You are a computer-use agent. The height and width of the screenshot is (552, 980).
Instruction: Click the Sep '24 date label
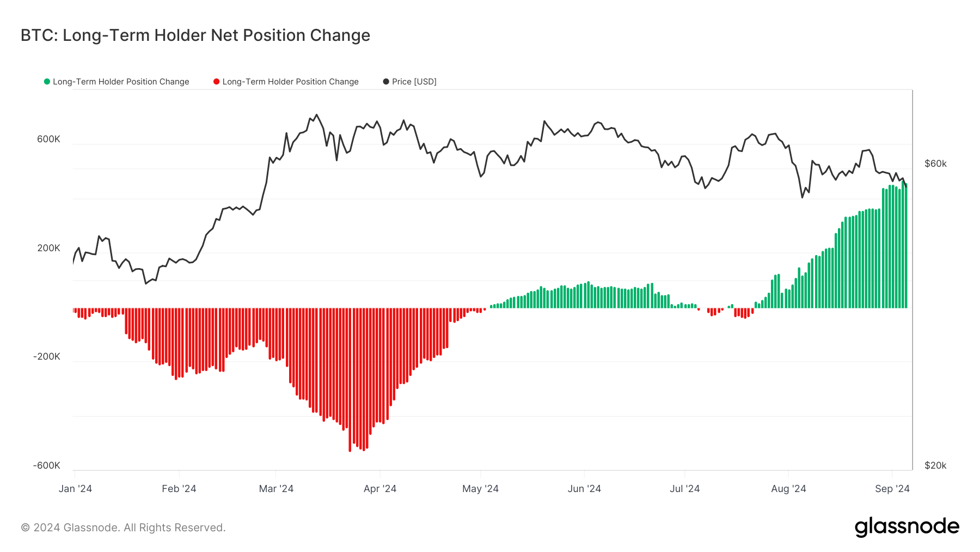click(892, 489)
